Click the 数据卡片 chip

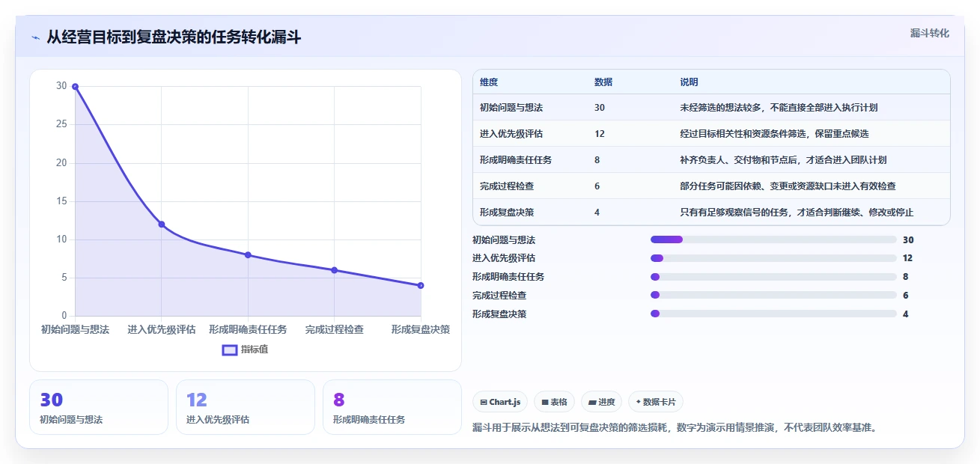656,402
